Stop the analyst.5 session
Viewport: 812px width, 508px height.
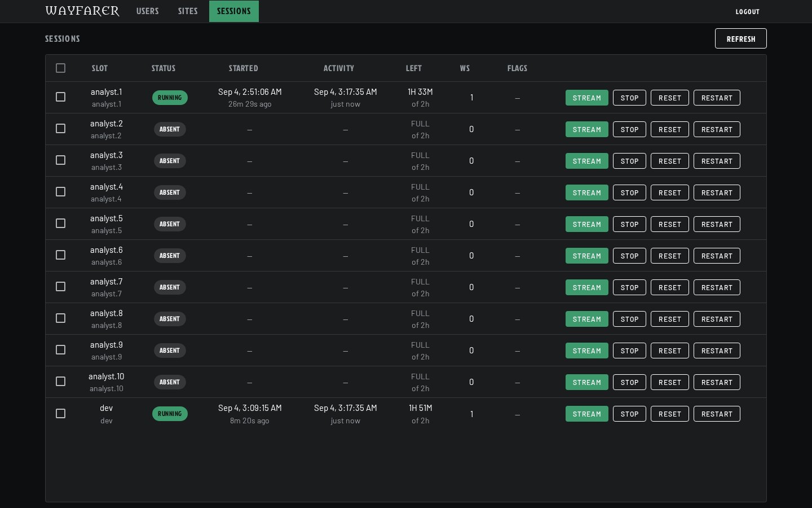pos(629,224)
